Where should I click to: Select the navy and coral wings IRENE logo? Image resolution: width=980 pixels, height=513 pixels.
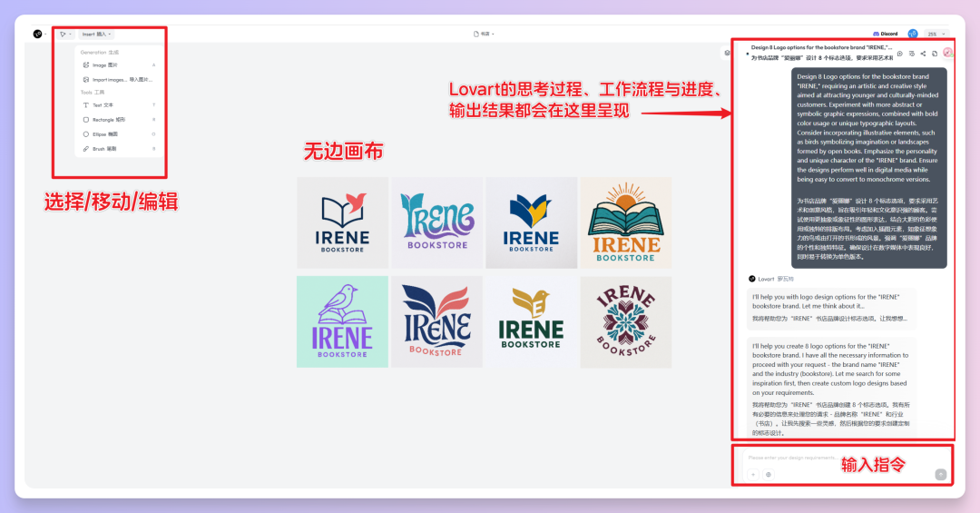coord(436,321)
